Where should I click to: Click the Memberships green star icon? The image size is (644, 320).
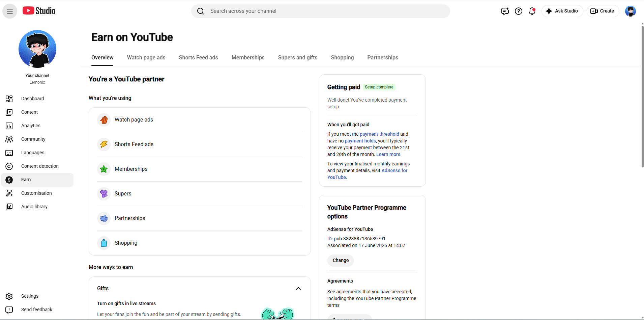tap(104, 169)
